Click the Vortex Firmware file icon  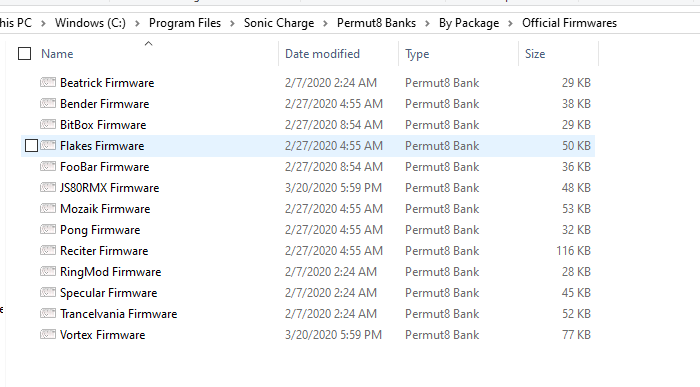48,334
